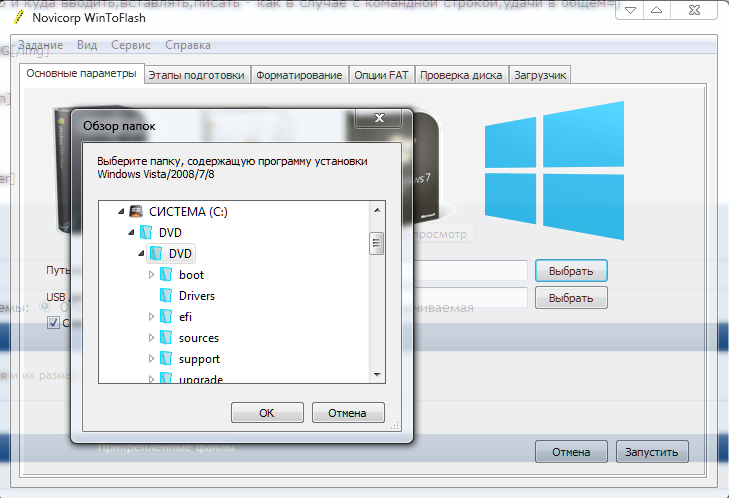This screenshot has height=498, width=729.
Task: Select the support folder name
Action: click(x=199, y=359)
